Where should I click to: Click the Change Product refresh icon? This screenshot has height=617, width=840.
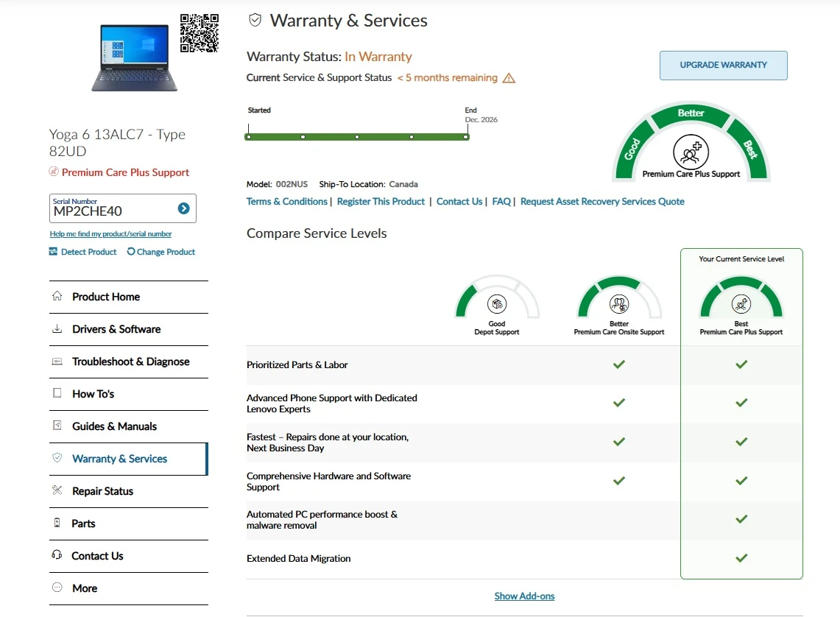click(131, 252)
